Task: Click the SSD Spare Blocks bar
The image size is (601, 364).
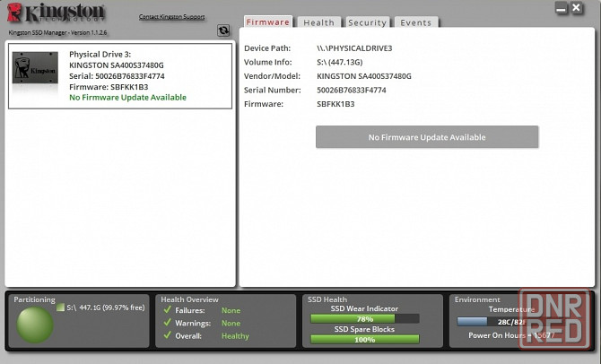Action: click(364, 340)
